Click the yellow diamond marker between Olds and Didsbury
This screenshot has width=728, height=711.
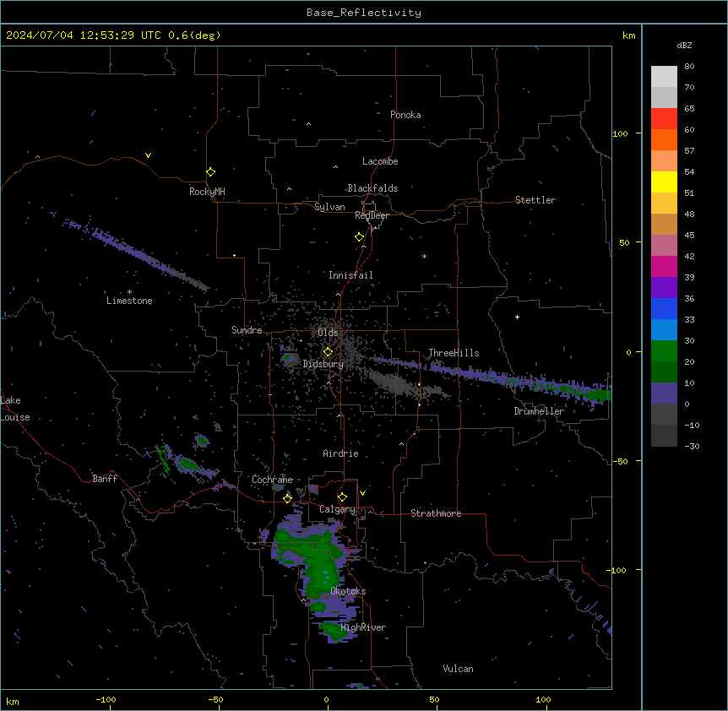tap(328, 352)
